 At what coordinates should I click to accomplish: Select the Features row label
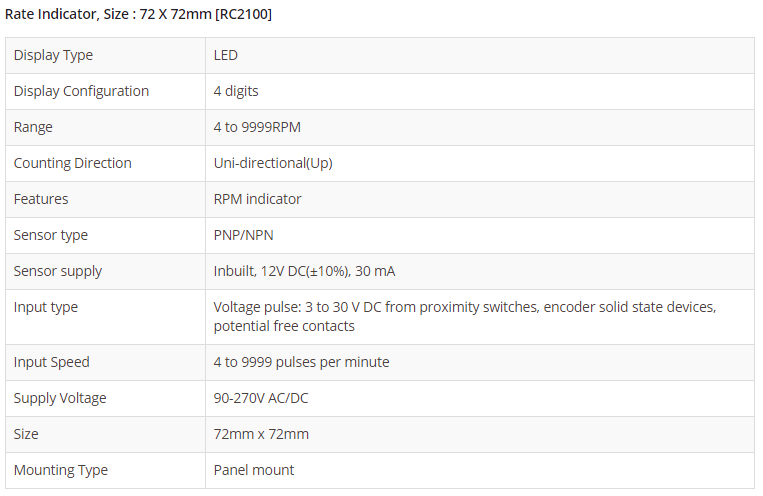click(41, 199)
